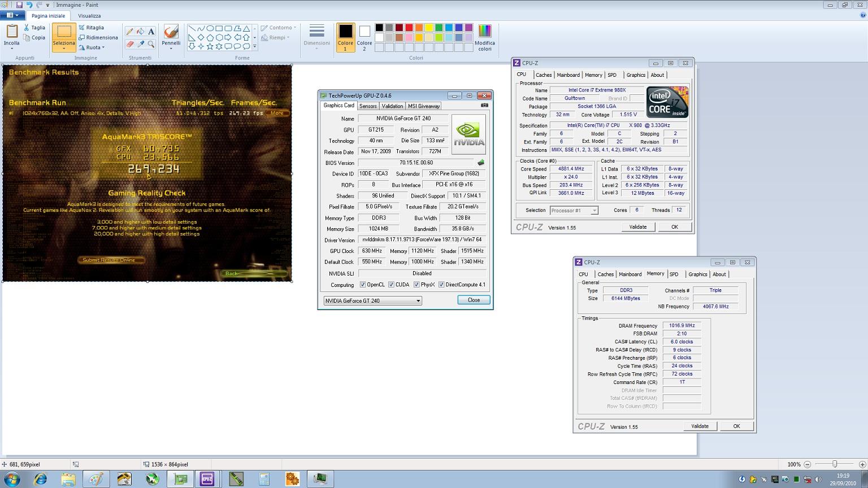Viewport: 868px width, 488px height.
Task: Choose the Pentagon shape in Forme gallery
Action: [210, 37]
